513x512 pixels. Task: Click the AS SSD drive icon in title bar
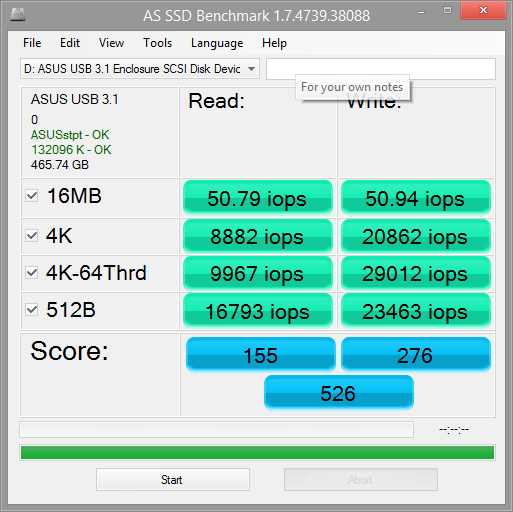18,14
